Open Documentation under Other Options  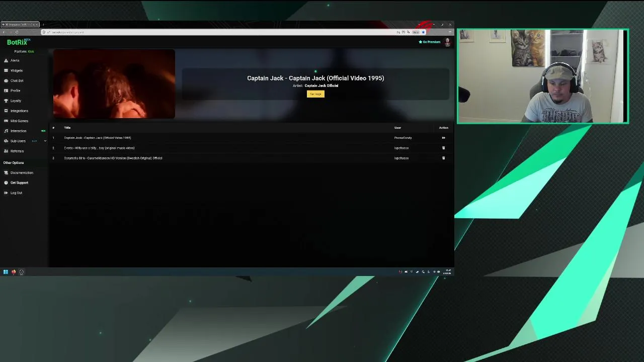tap(22, 172)
